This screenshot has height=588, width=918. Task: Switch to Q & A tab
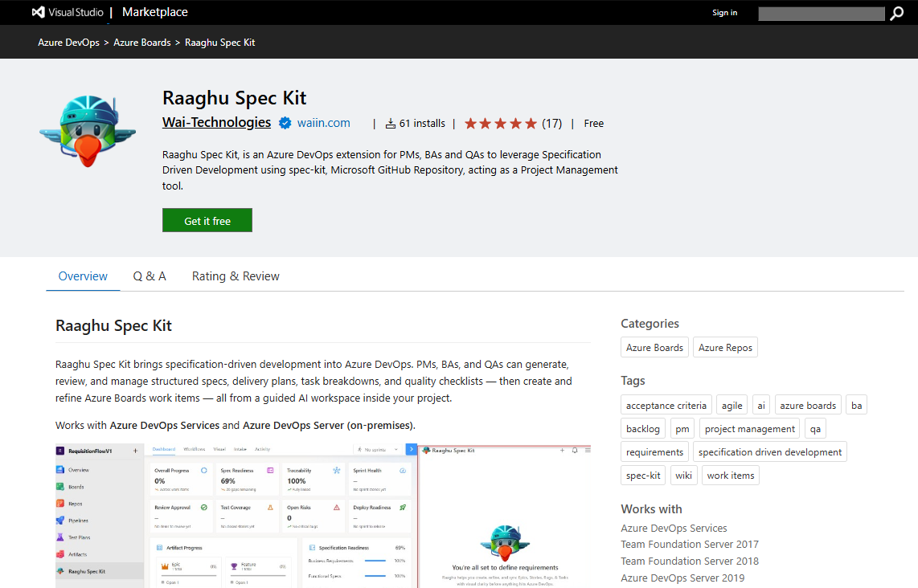click(150, 276)
